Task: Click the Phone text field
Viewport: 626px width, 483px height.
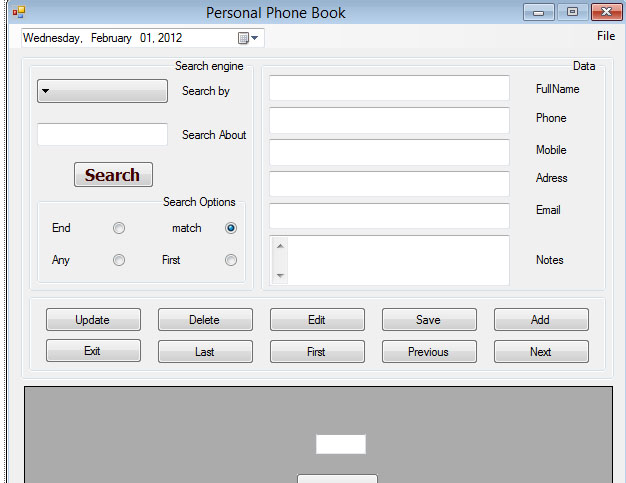Action: 389,120
